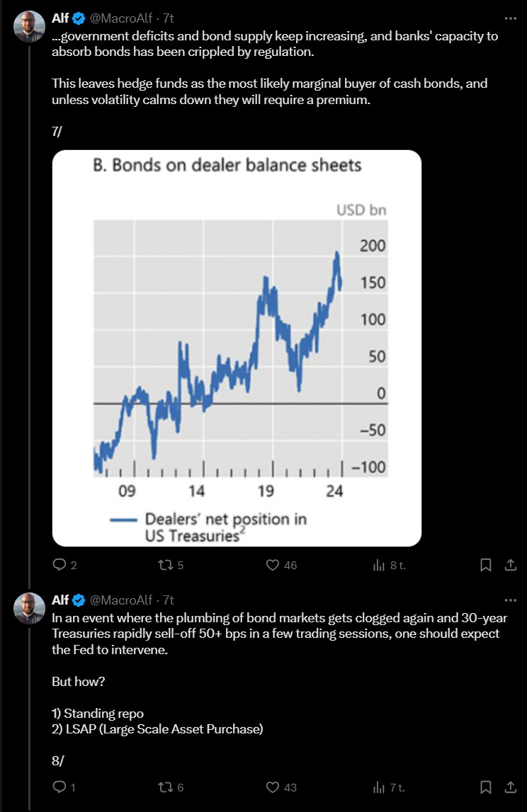Open more options menu on second tweet
Screen dimensions: 527x812
511,600
